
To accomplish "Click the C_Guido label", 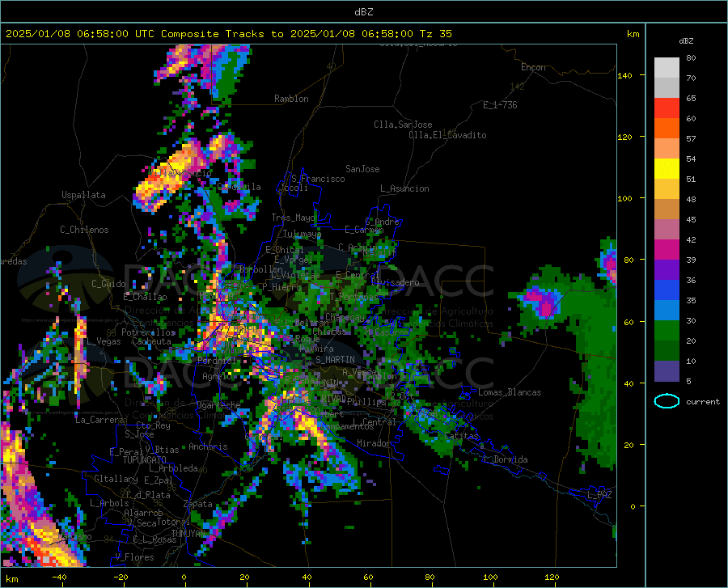I will click(108, 284).
